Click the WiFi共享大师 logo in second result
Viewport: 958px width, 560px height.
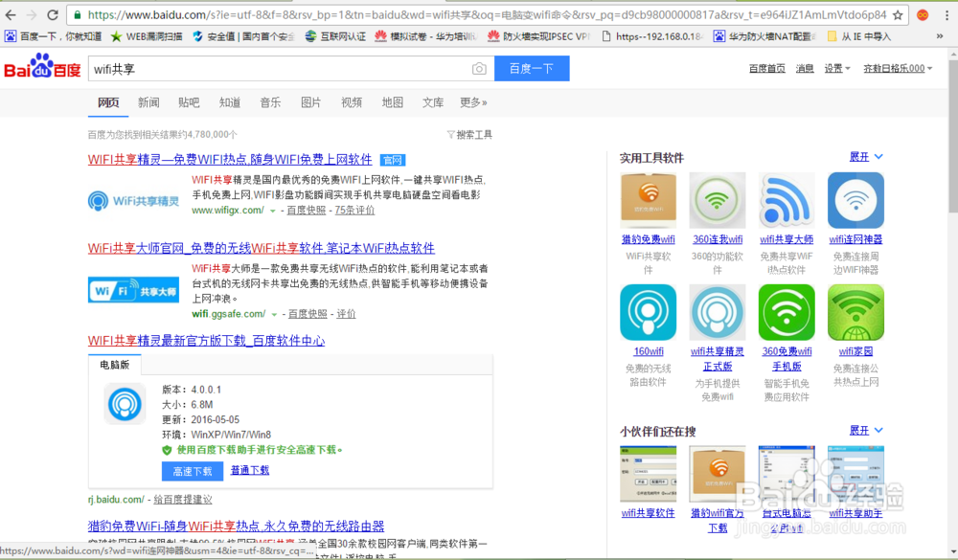coord(133,290)
